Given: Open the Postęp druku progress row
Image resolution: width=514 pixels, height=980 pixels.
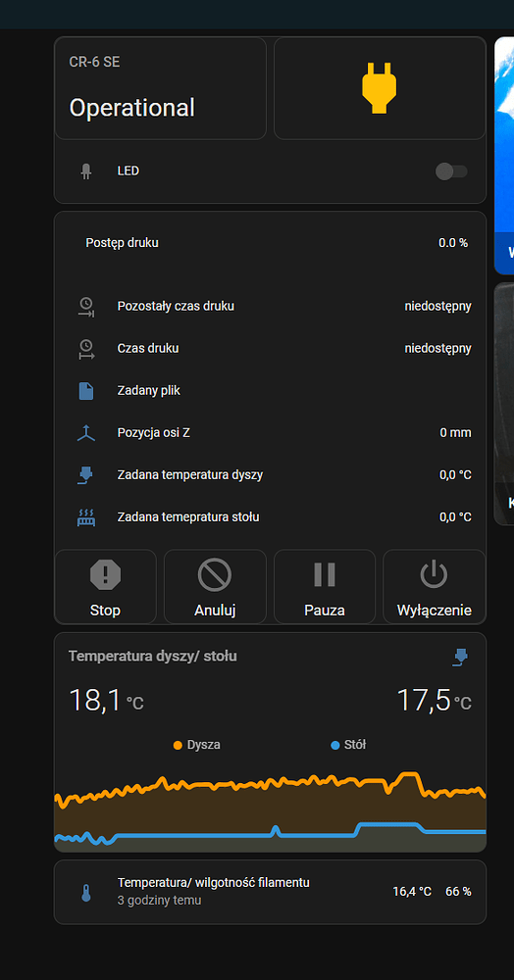Looking at the screenshot, I should 270,243.
